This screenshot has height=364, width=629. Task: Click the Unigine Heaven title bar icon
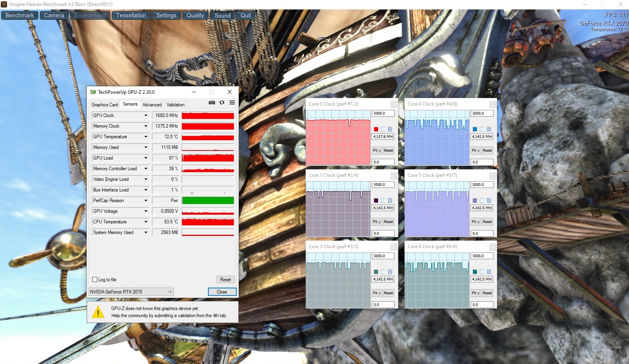(x=4, y=4)
